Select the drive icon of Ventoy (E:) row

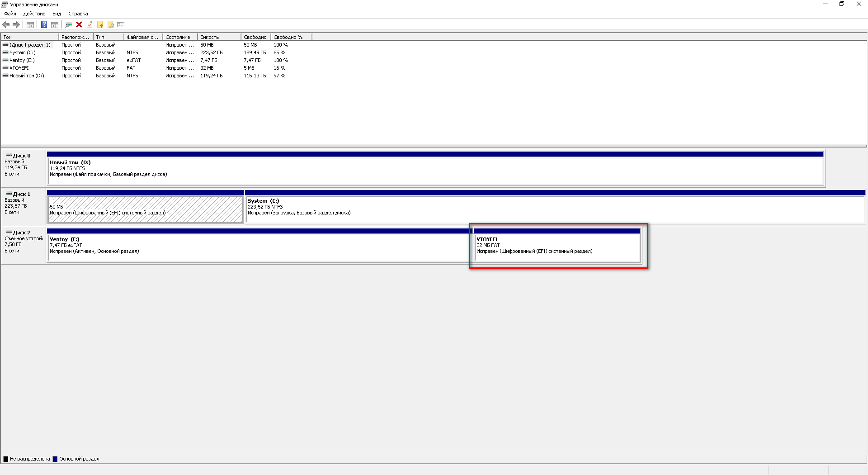tap(5, 60)
